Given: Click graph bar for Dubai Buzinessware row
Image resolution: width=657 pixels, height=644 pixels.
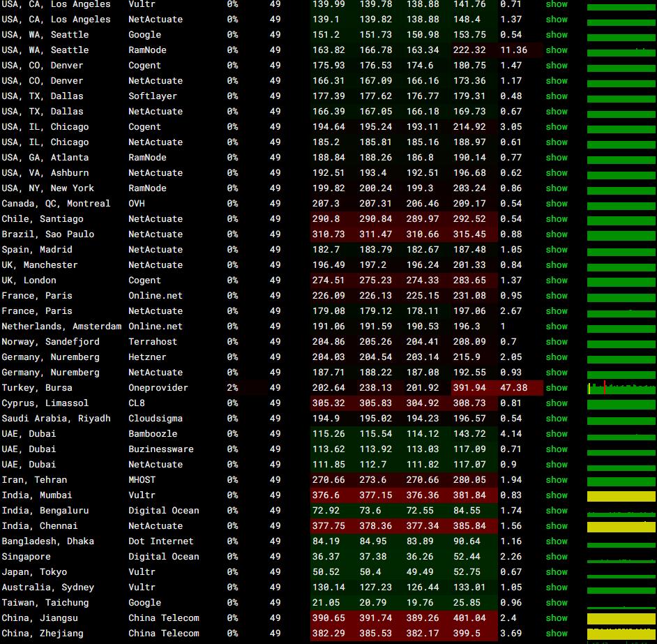Looking at the screenshot, I should (x=622, y=452).
